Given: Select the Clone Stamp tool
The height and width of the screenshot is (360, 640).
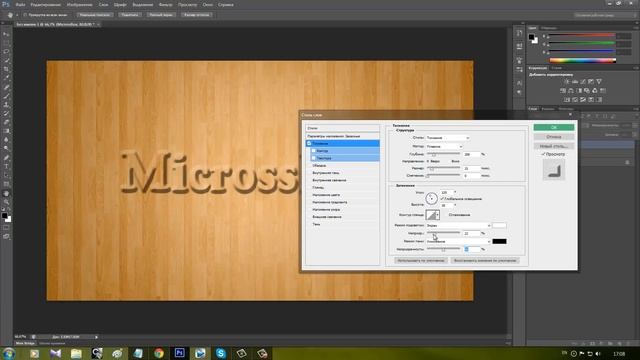Looking at the screenshot, I should [x=6, y=105].
